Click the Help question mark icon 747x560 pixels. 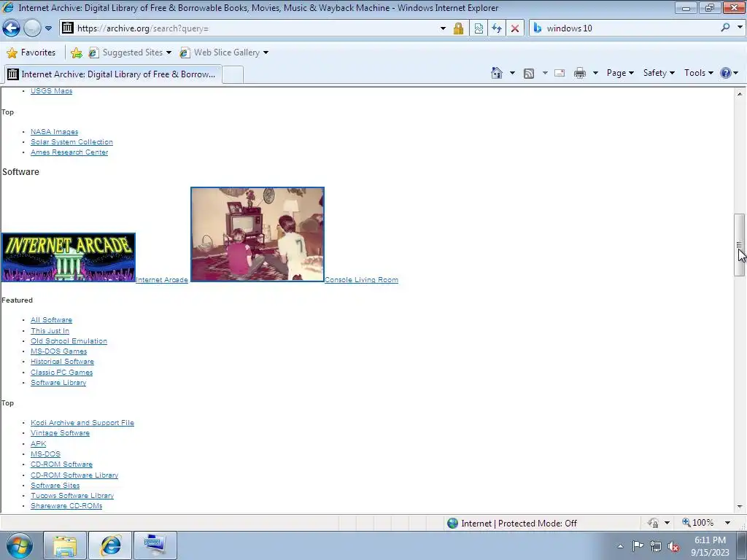[x=726, y=73]
